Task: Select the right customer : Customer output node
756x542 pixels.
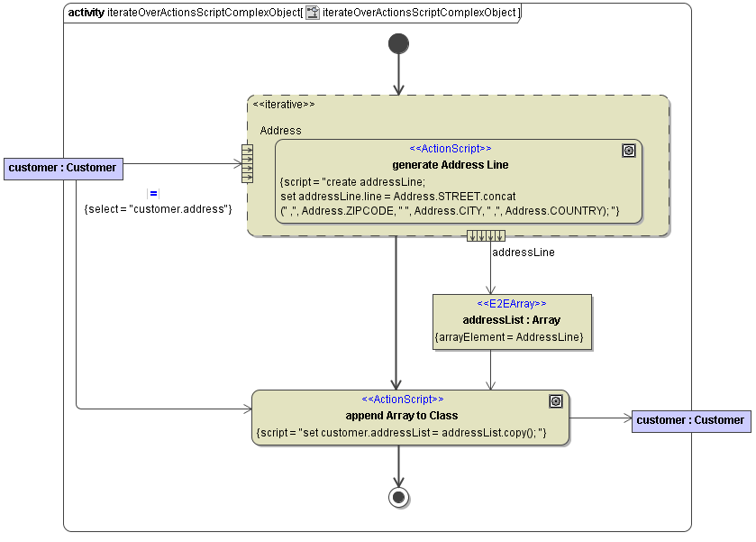Action: coord(691,420)
